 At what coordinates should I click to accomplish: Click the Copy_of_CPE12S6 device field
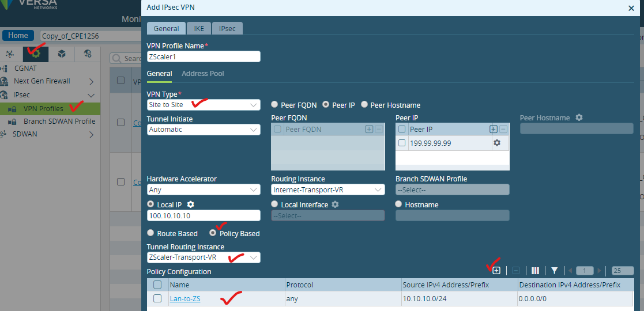pyautogui.click(x=91, y=36)
